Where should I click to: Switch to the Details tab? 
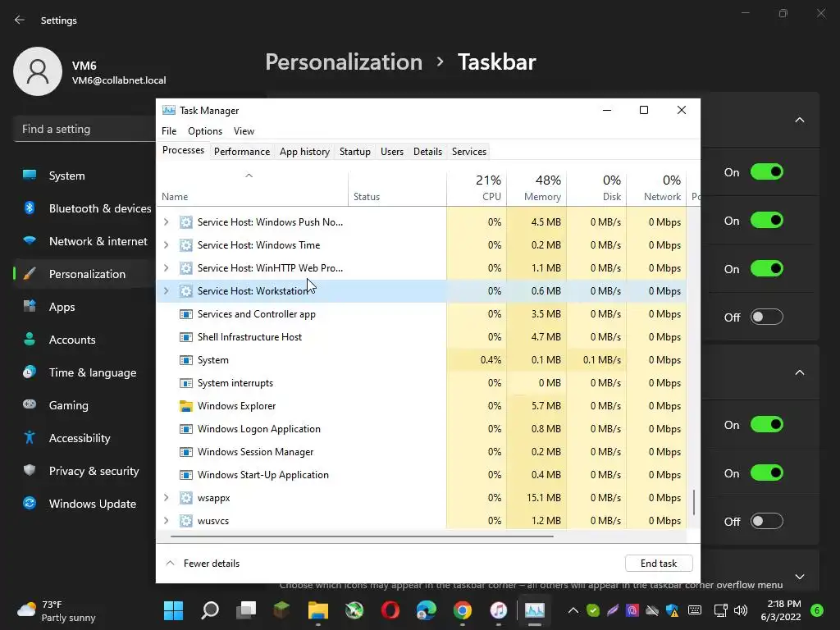427,152
